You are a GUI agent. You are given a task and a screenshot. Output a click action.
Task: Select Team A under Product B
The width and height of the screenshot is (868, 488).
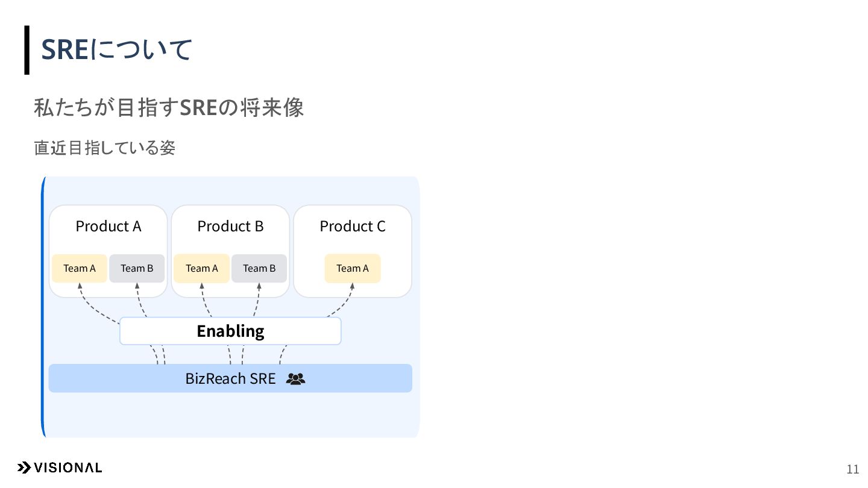point(202,268)
